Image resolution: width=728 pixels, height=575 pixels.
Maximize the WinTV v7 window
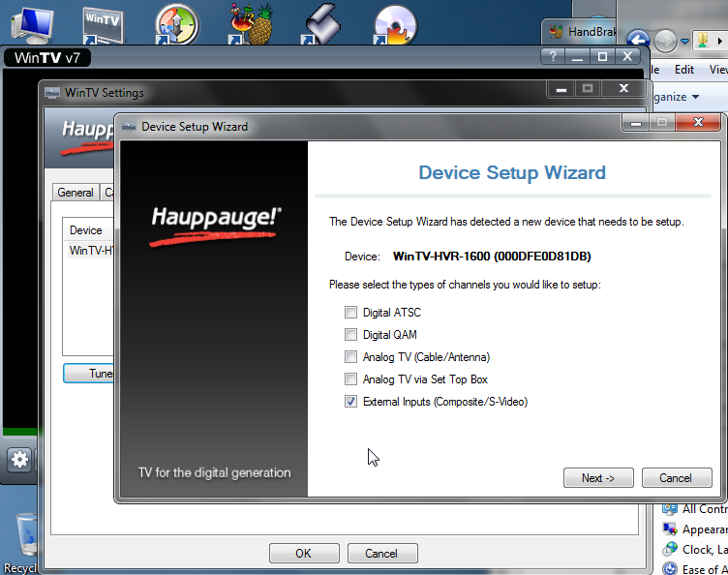coord(602,56)
